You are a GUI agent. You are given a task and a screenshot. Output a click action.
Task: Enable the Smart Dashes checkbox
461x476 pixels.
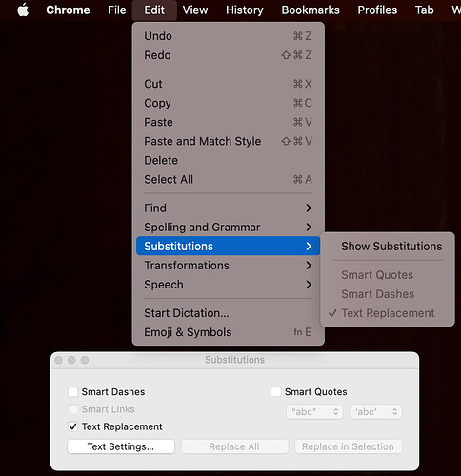coord(72,391)
